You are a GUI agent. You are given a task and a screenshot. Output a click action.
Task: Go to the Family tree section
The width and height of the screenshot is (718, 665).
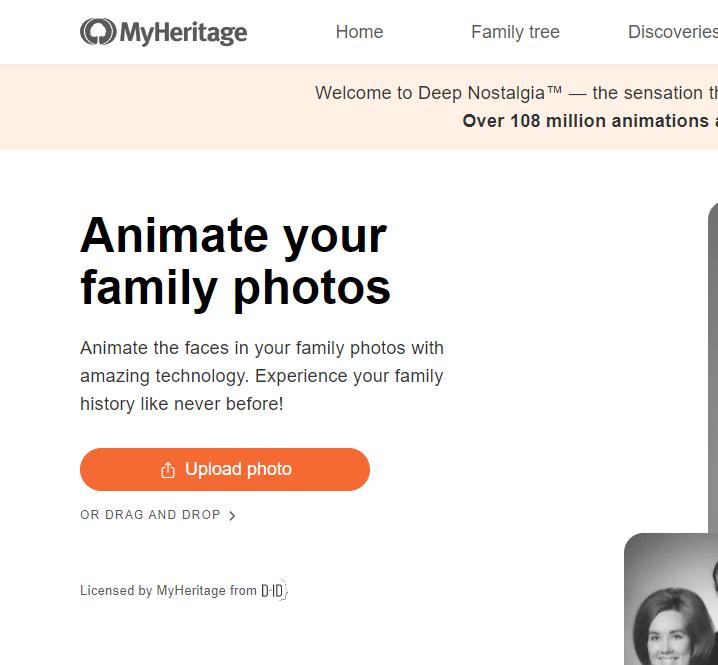coord(515,32)
